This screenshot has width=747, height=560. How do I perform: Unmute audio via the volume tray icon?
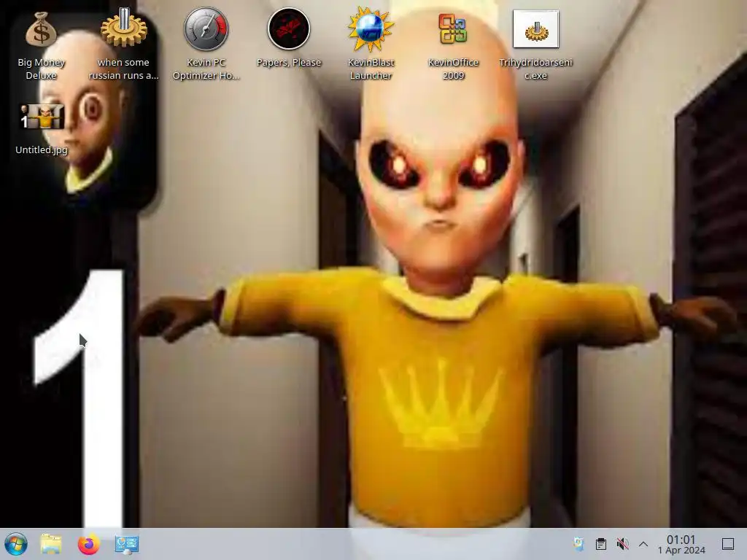(622, 544)
